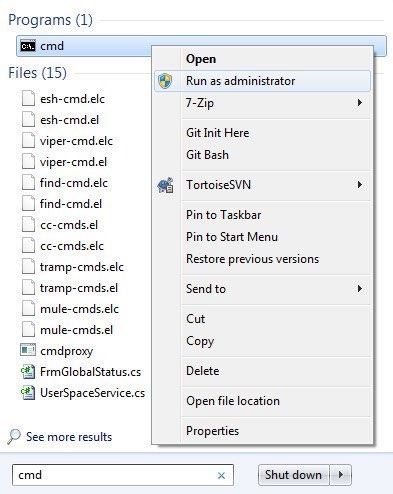Image resolution: width=393 pixels, height=494 pixels.
Task: Clear the search box with the X
Action: (221, 476)
